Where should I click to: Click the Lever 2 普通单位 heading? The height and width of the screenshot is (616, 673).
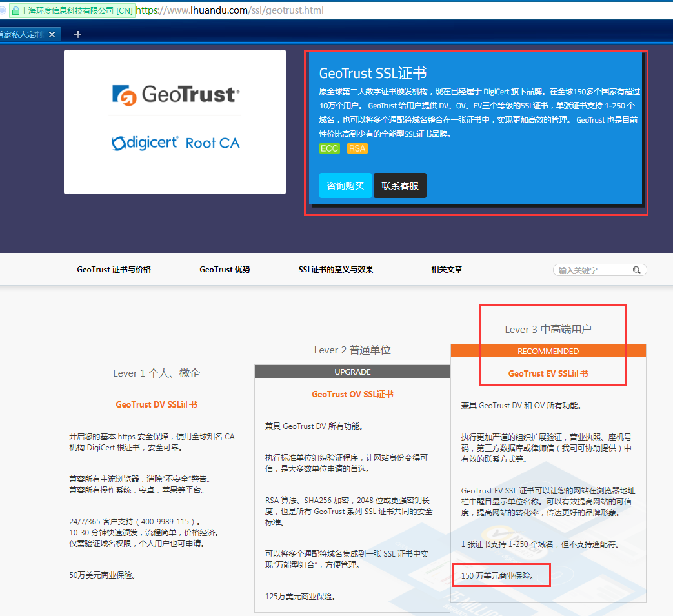(x=352, y=350)
